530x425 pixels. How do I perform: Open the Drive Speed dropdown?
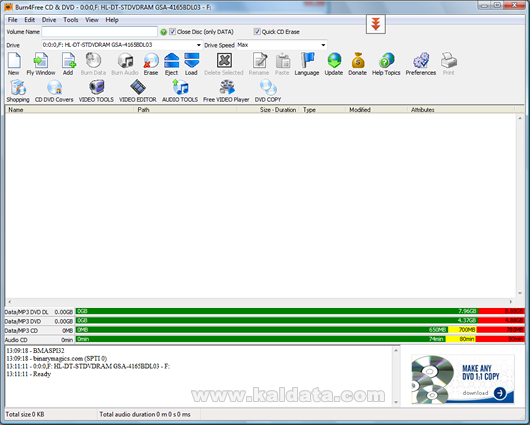tap(323, 45)
